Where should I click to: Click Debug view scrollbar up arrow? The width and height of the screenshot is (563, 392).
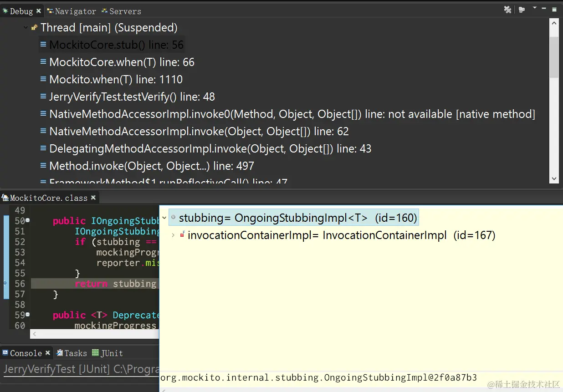pos(554,24)
